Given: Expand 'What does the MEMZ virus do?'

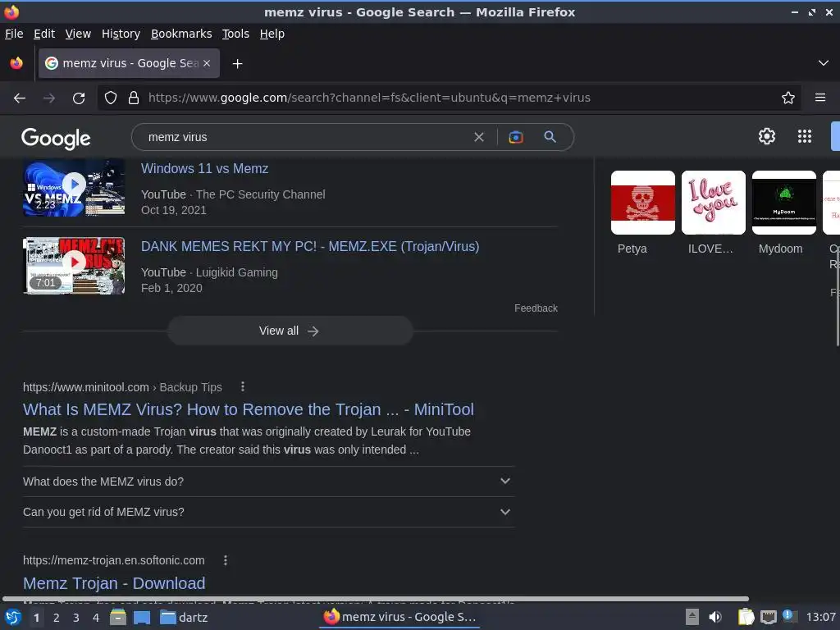Looking at the screenshot, I should pyautogui.click(x=268, y=482).
